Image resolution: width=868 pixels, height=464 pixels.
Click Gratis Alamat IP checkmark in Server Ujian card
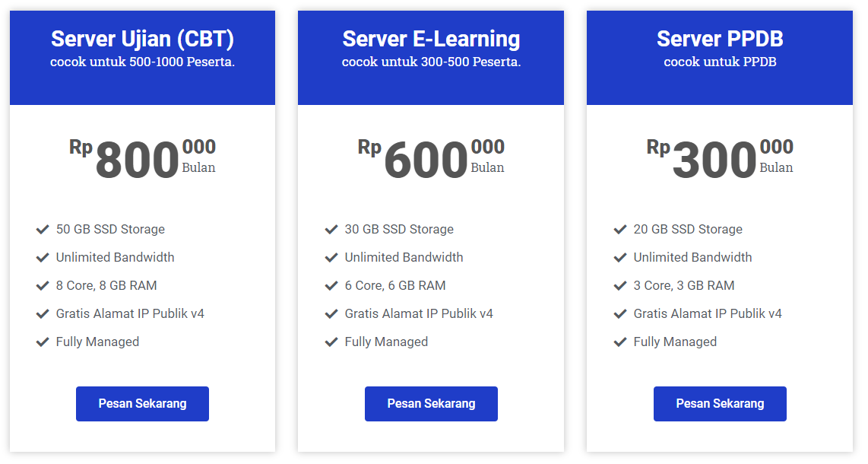[43, 313]
